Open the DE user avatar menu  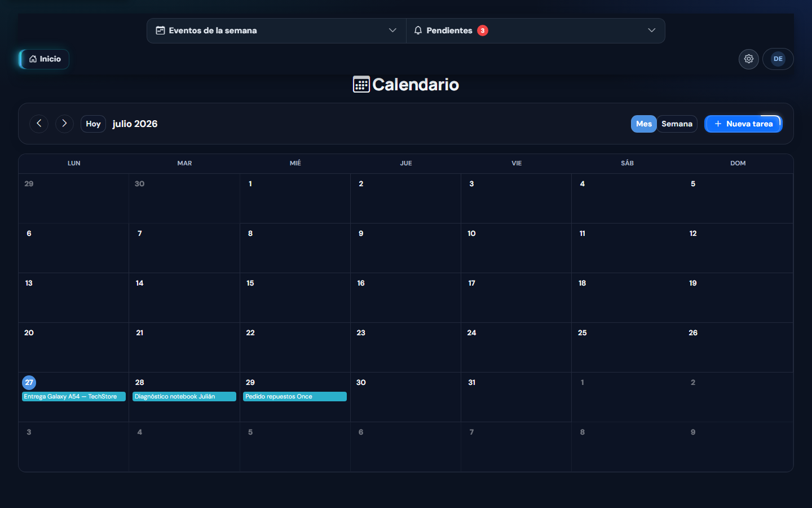click(778, 59)
